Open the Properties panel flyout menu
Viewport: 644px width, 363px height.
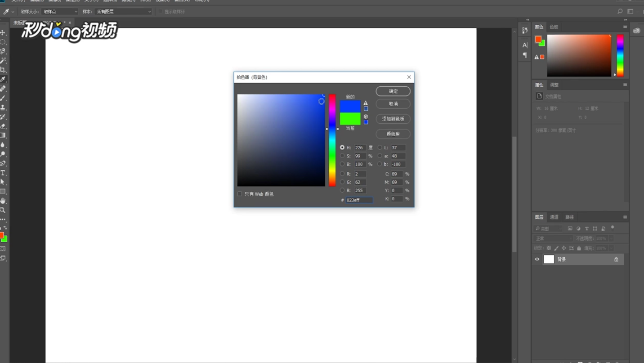pyautogui.click(x=625, y=85)
